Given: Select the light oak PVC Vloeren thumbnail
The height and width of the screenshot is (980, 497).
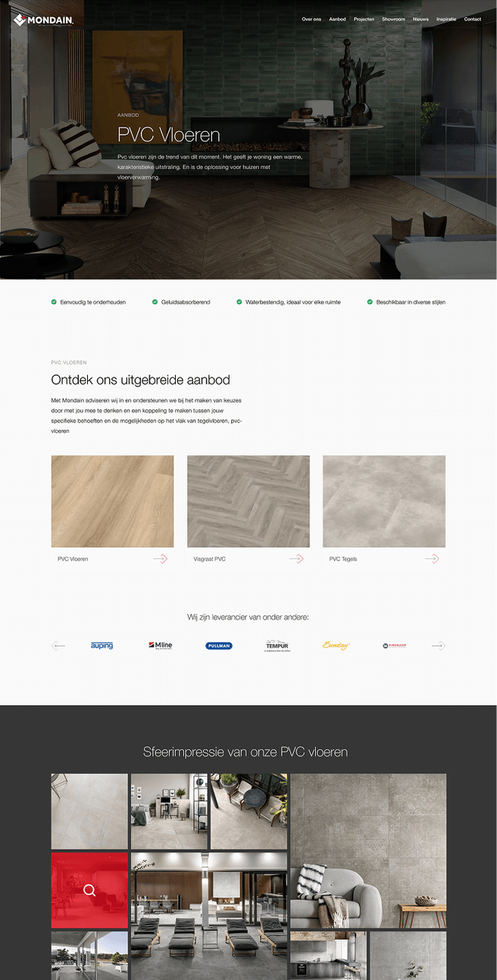Looking at the screenshot, I should click(x=112, y=501).
